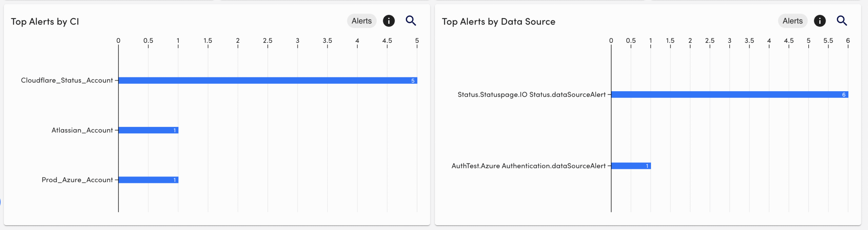Select AuthTest.Azure Authentication.dataSourceAlert bar

coord(631,166)
